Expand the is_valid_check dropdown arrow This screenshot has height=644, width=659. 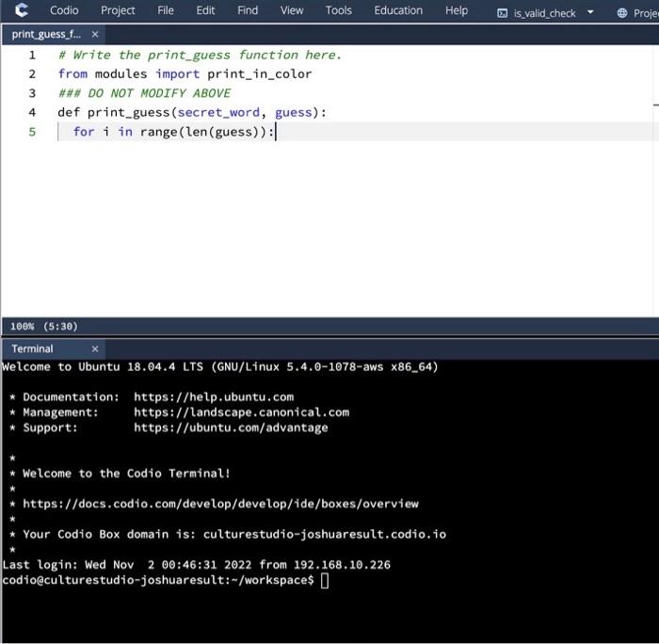click(590, 12)
